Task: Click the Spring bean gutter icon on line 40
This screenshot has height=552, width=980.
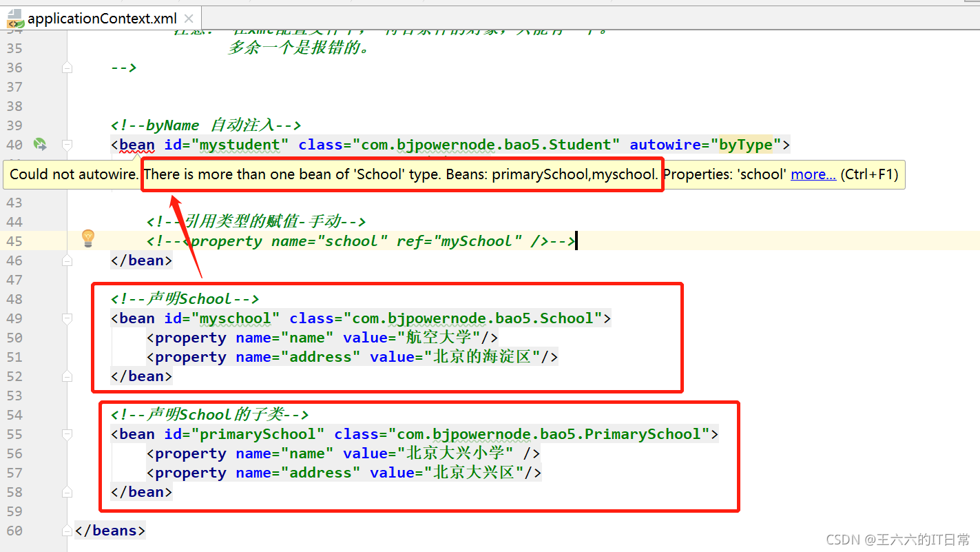Action: 40,144
